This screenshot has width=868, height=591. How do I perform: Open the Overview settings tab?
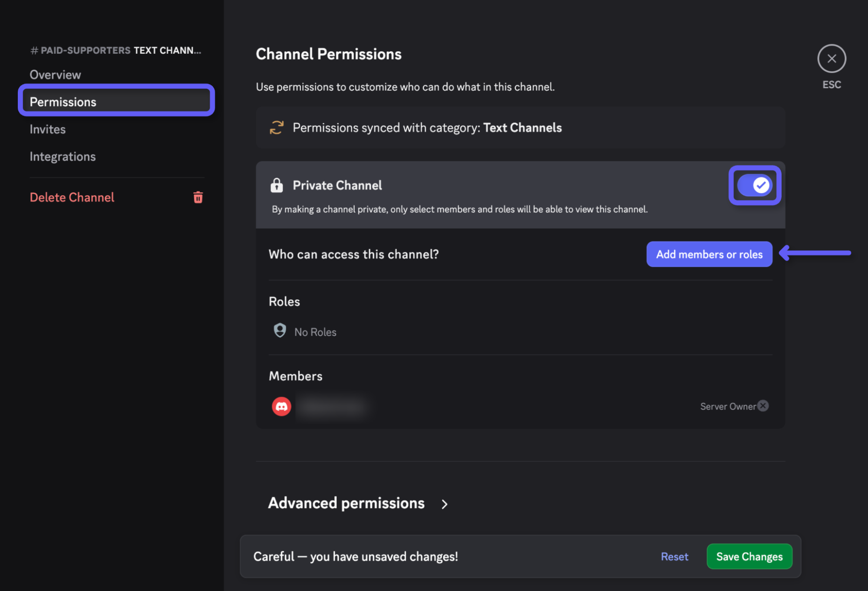(x=55, y=75)
